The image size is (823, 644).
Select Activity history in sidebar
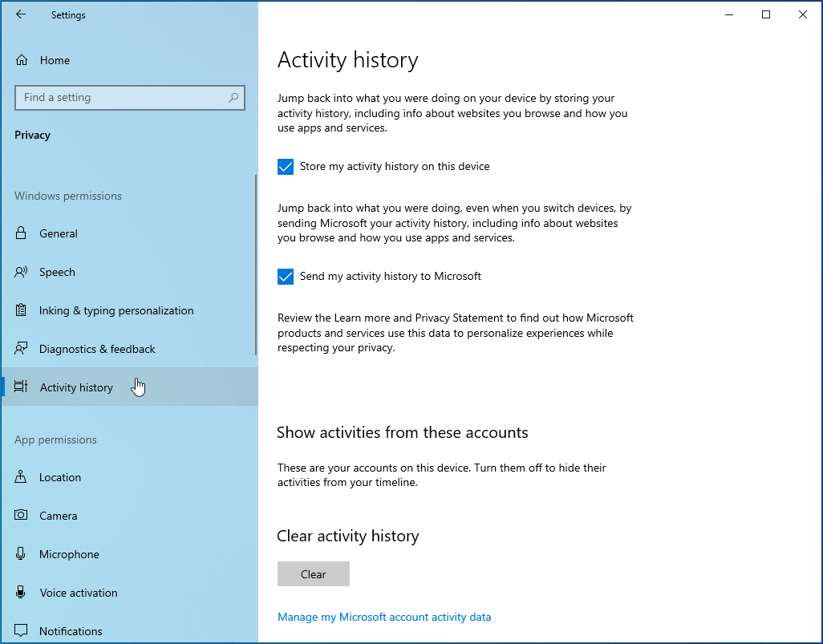[76, 387]
